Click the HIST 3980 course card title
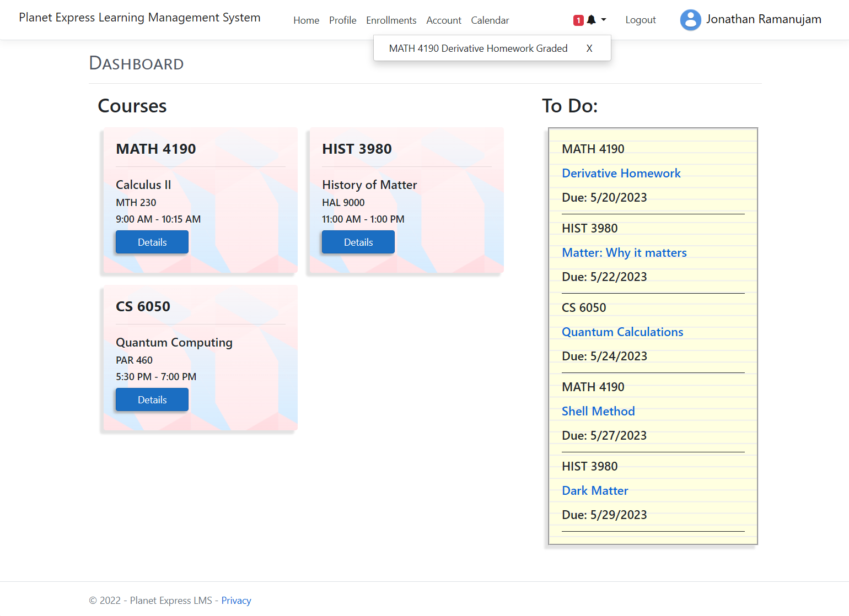This screenshot has height=616, width=849. [x=357, y=149]
